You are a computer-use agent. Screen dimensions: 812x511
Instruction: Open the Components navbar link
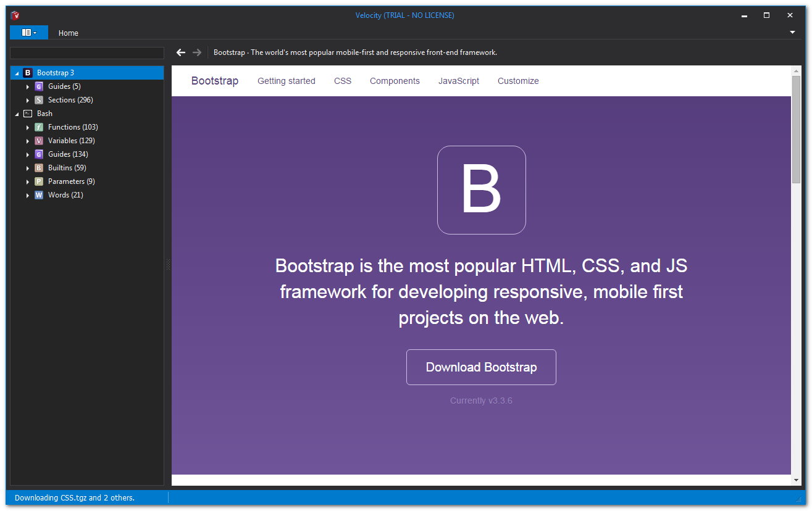click(x=395, y=81)
